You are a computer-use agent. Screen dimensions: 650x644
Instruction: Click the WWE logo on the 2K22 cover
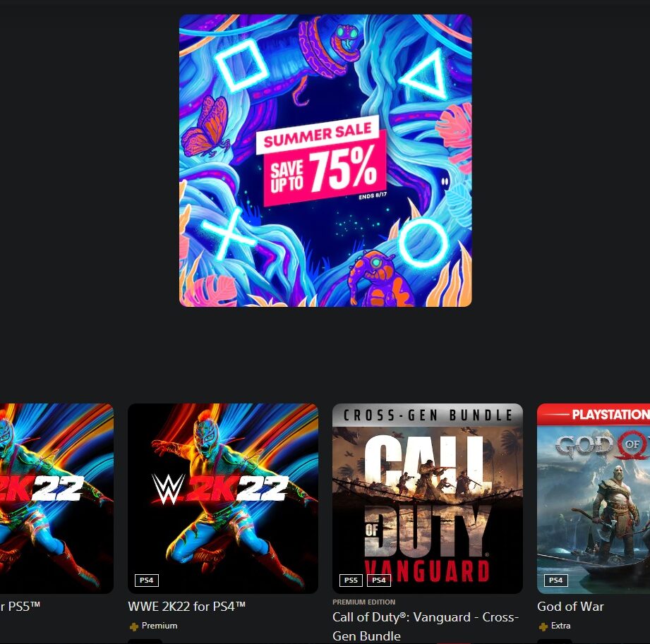168,489
